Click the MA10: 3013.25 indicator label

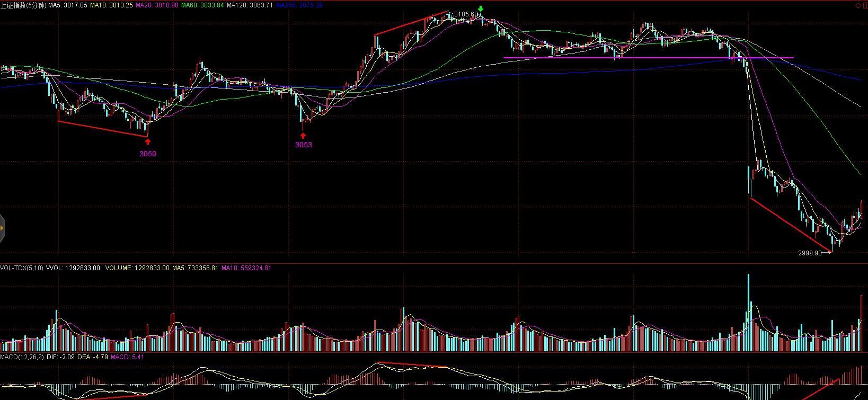(111, 5)
